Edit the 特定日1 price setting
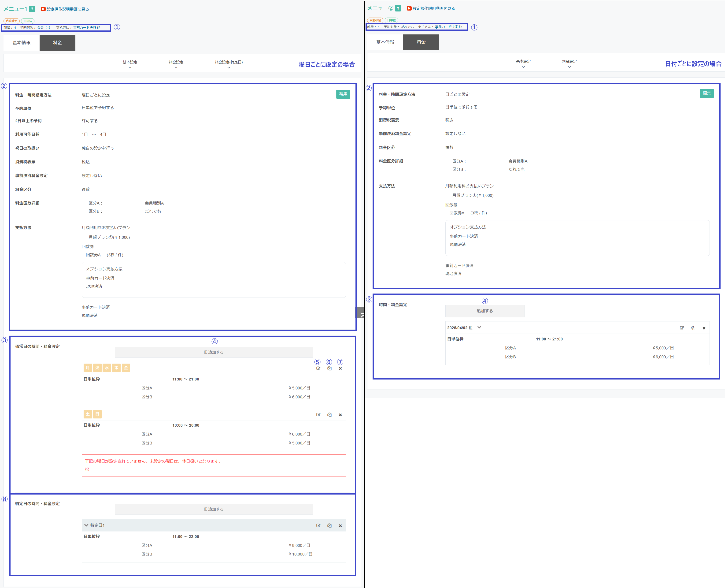Screen dimensions: 725x588 318,525
